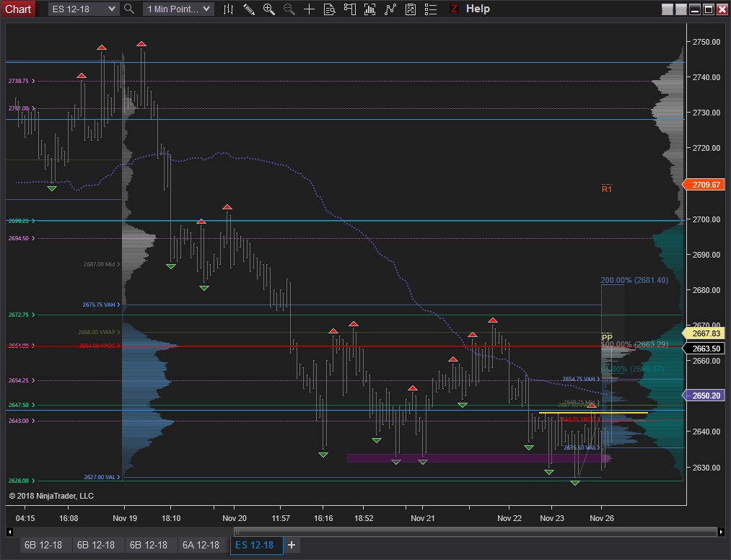Screen dimensions: 731x560
Task: Click the 2675.75 VAH level label
Action: point(101,305)
